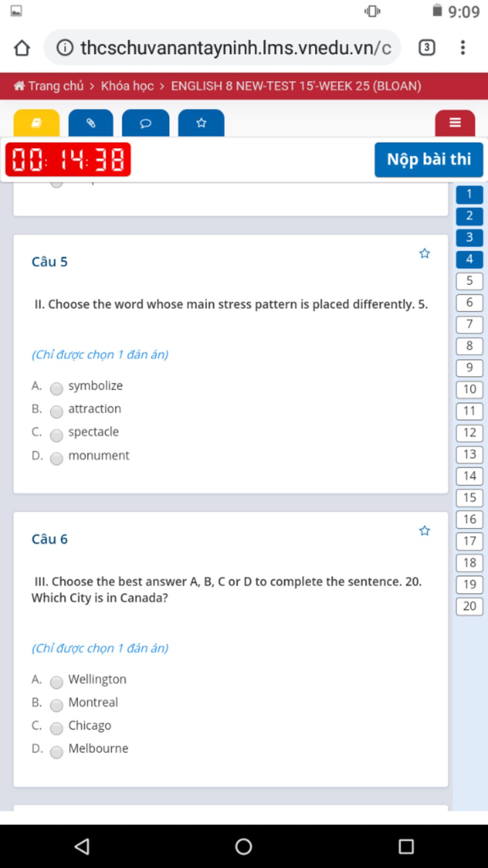
Task: Open the yellow notebook tab icon
Action: 37,123
